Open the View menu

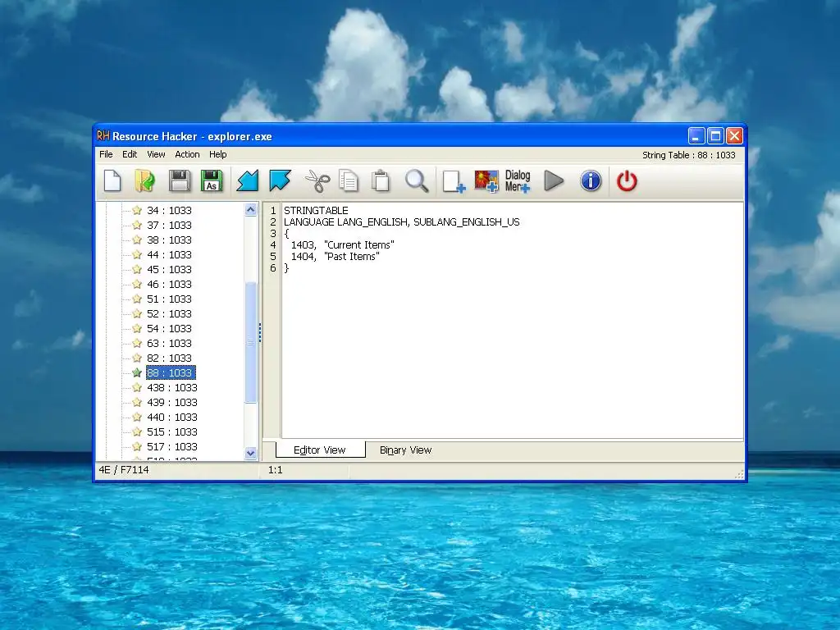point(156,154)
